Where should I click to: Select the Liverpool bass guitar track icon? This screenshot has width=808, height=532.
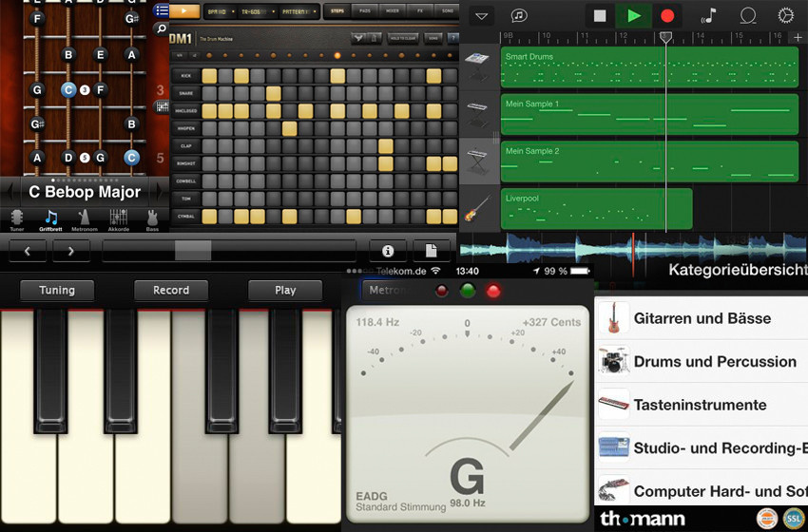pos(477,209)
